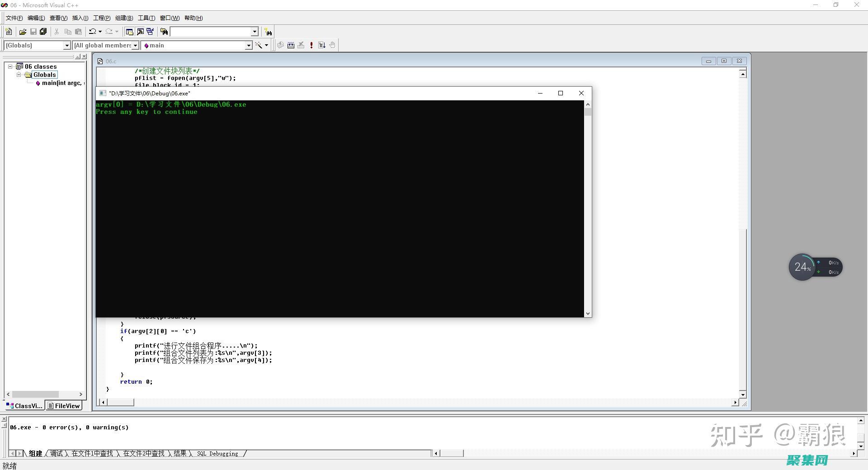868x470 pixels.
Task: Toggle the Output pane toolbar button
Action: [x=140, y=32]
